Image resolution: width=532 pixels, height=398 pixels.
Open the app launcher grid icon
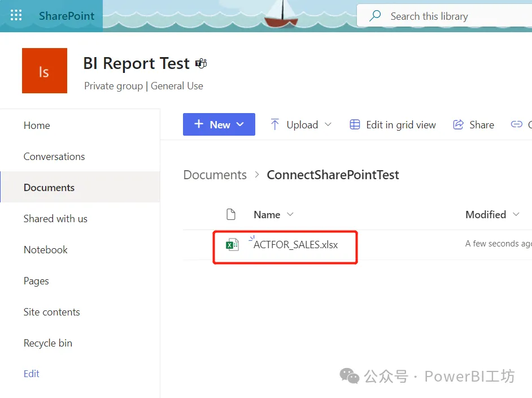click(16, 15)
